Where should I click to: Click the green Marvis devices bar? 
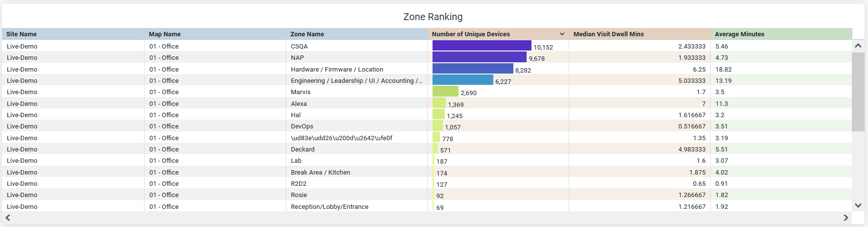[445, 92]
